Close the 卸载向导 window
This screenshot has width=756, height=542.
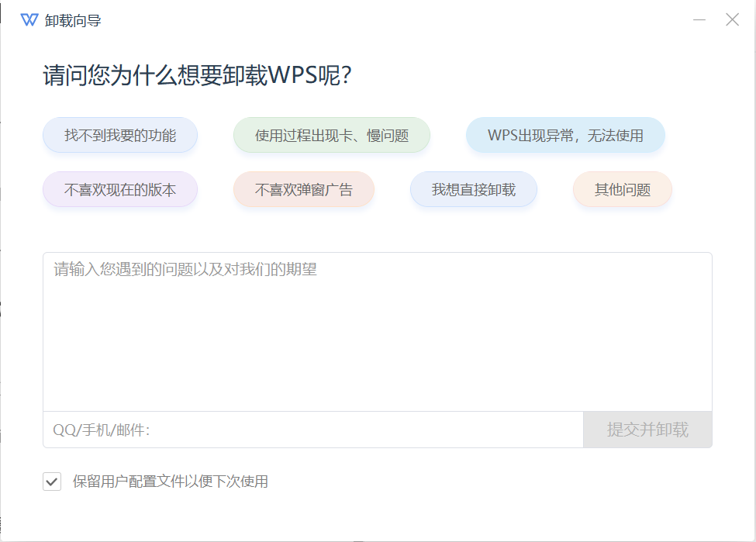(x=733, y=19)
